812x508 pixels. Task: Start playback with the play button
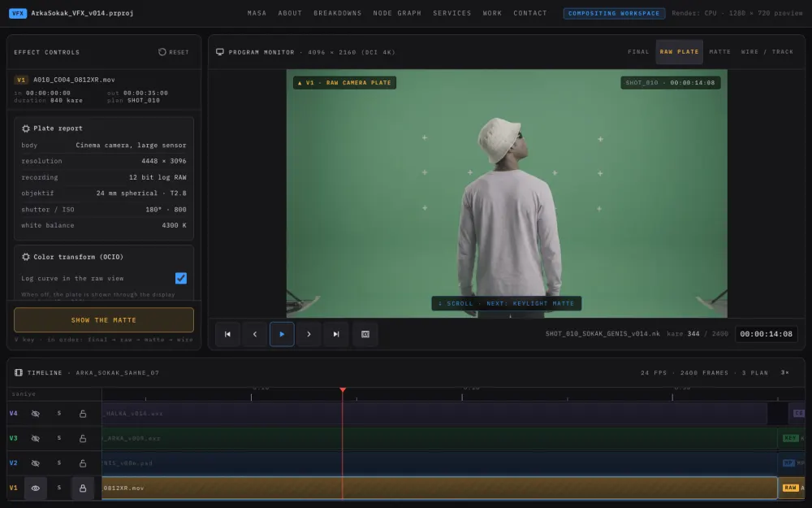coord(282,334)
